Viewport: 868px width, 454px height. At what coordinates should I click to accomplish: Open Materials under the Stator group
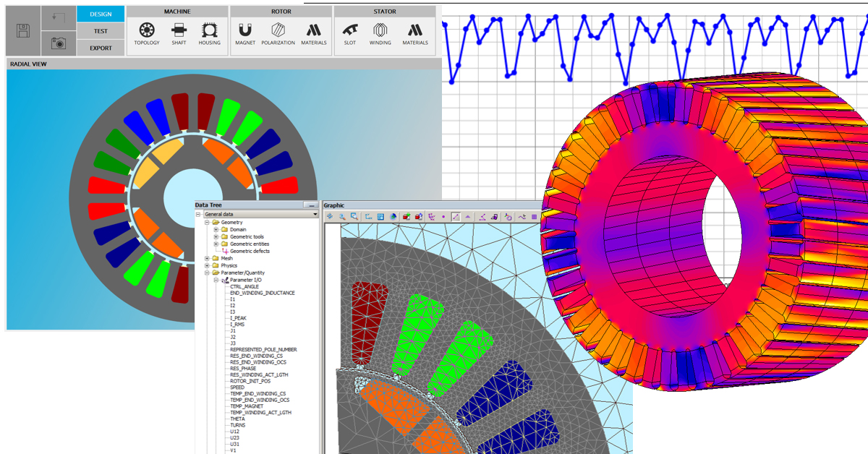(x=415, y=34)
